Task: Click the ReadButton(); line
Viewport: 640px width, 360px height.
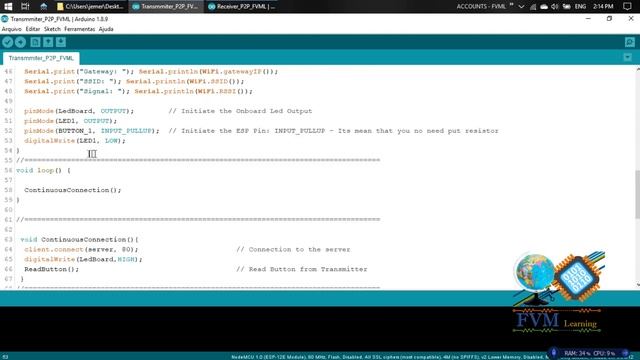Action: (x=51, y=269)
